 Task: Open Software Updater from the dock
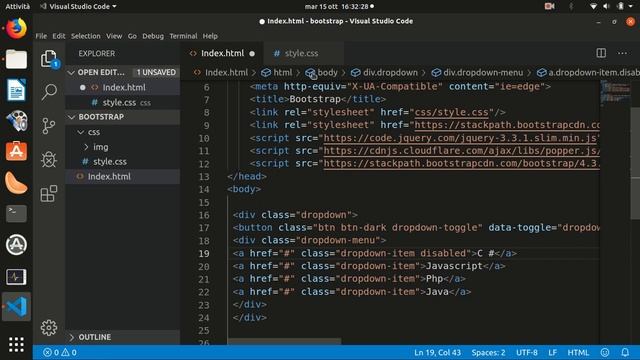tap(16, 244)
